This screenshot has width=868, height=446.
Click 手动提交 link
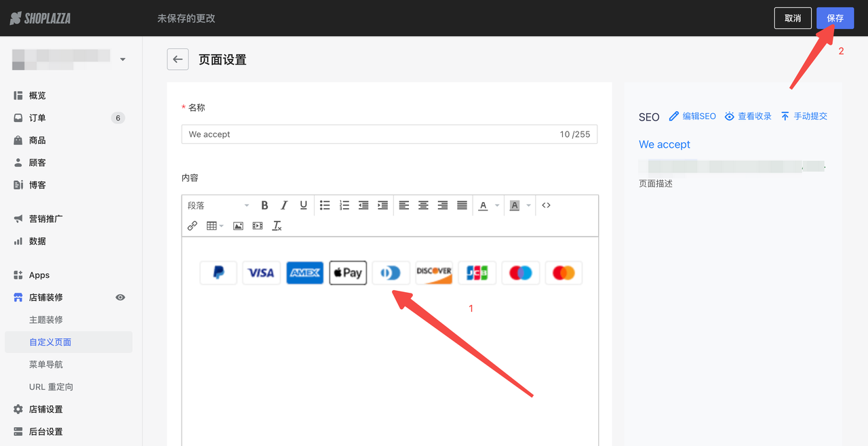(804, 117)
